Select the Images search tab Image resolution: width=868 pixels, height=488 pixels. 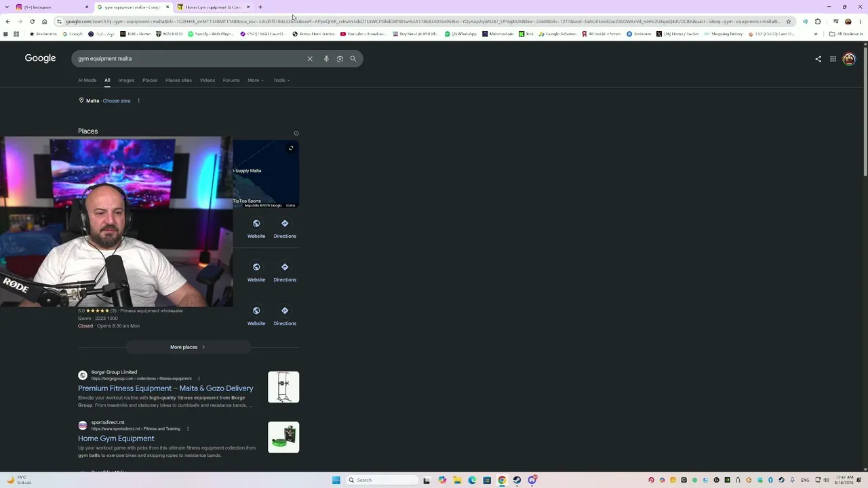pos(126,81)
